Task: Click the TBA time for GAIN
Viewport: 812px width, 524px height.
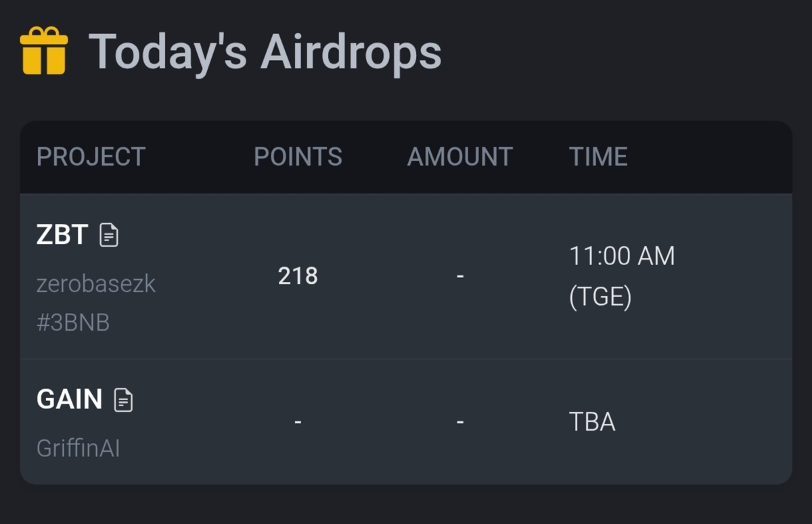Action: click(592, 423)
